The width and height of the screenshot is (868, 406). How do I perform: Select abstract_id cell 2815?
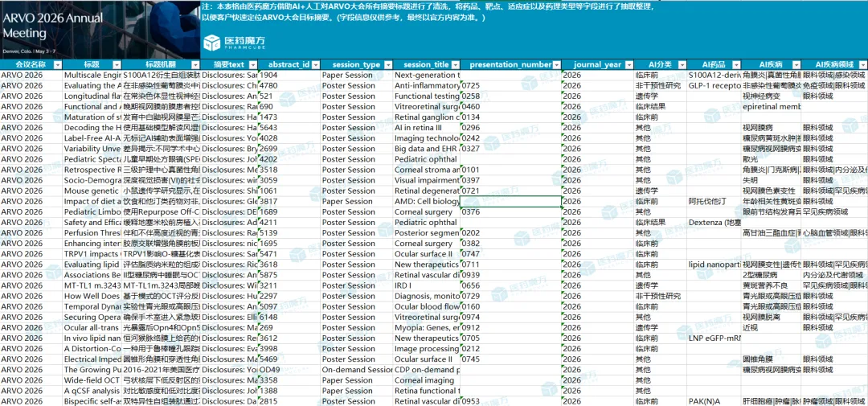click(289, 401)
